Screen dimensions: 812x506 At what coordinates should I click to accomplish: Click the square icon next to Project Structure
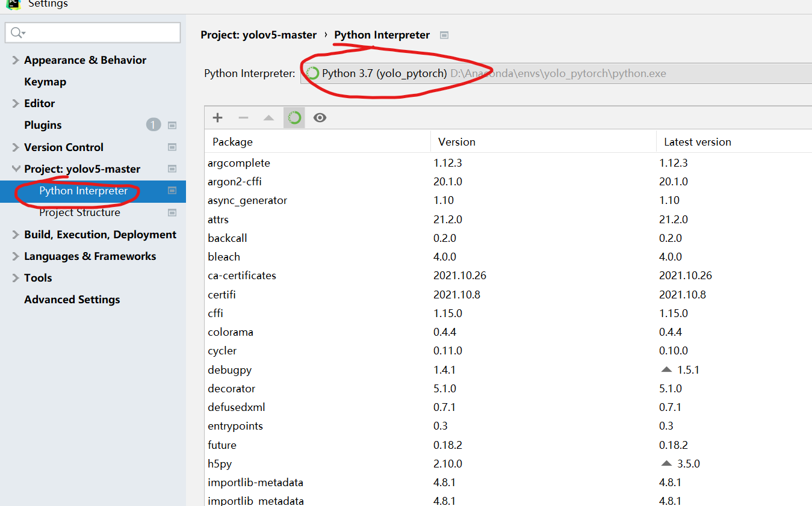tap(172, 212)
